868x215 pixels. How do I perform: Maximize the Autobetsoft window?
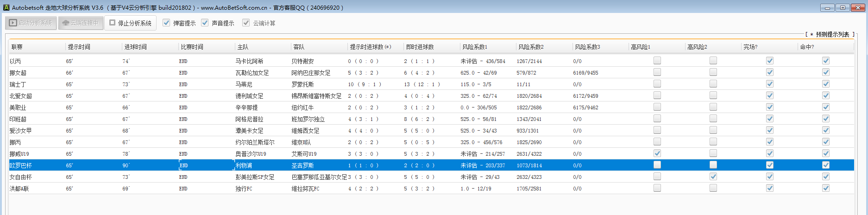(842, 8)
